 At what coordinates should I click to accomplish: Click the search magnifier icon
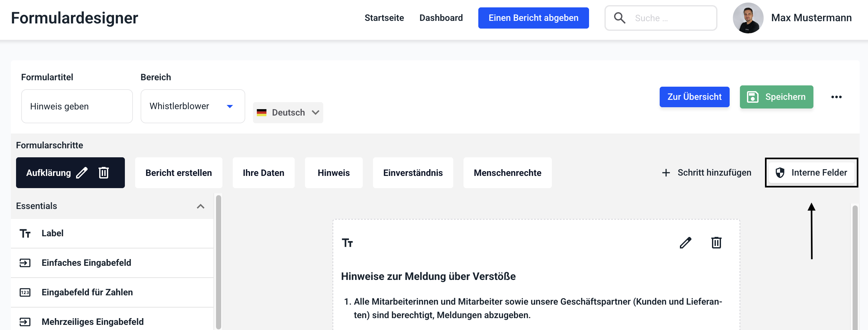tap(619, 18)
